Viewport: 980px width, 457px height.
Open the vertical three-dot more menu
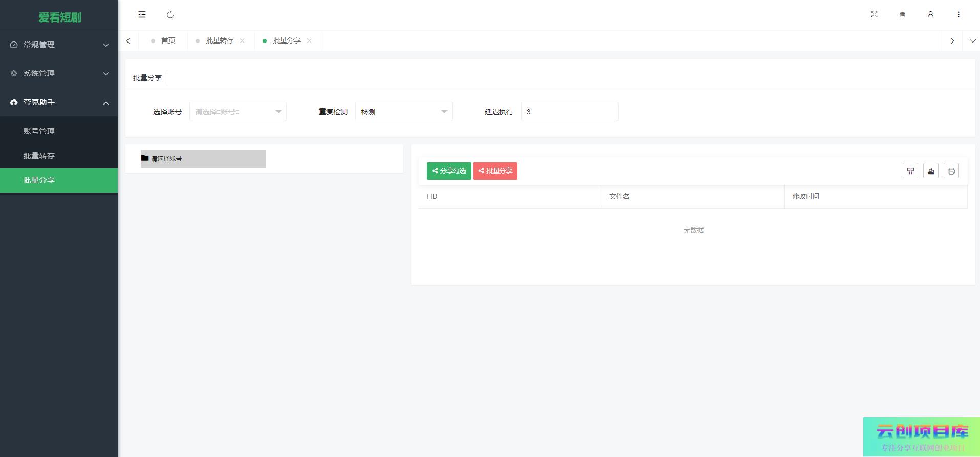958,15
